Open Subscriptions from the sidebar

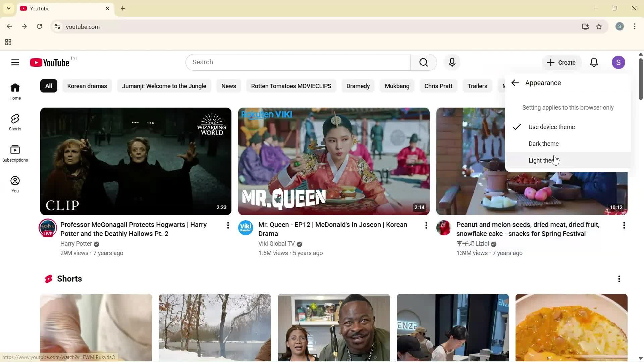click(x=15, y=153)
